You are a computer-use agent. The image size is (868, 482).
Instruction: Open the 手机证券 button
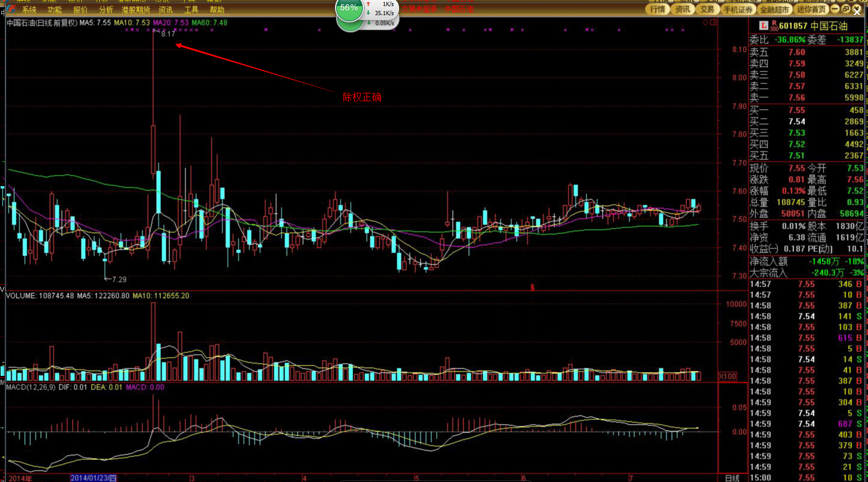coord(737,10)
